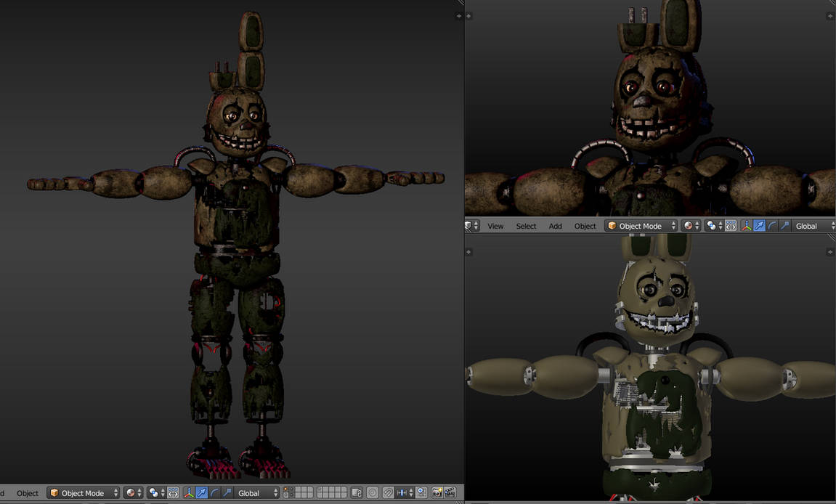
Task: Select rotate manipulator arc in left viewport
Action: (x=214, y=493)
